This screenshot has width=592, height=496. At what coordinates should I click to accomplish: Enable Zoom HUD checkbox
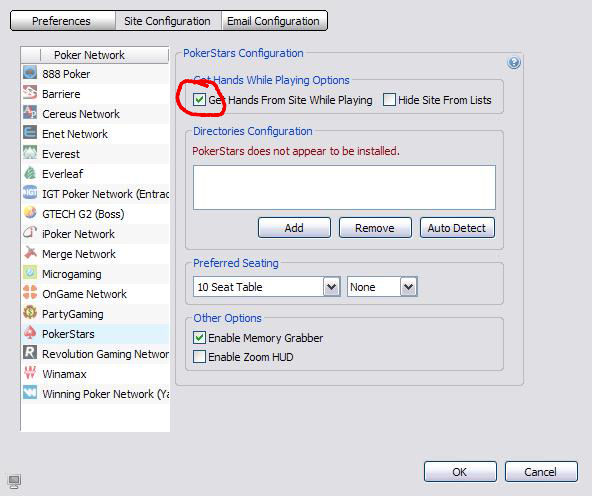click(x=199, y=356)
